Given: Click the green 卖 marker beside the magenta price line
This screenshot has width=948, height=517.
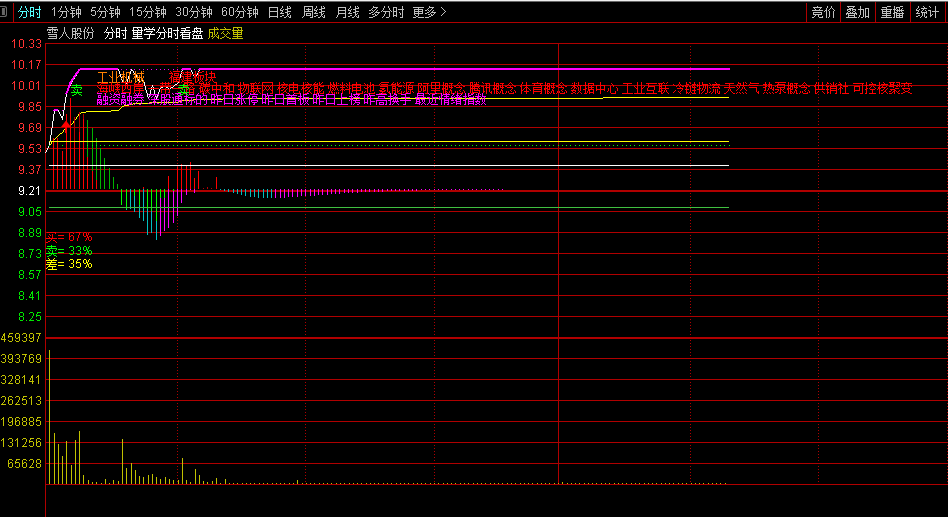Looking at the screenshot, I should click(76, 91).
